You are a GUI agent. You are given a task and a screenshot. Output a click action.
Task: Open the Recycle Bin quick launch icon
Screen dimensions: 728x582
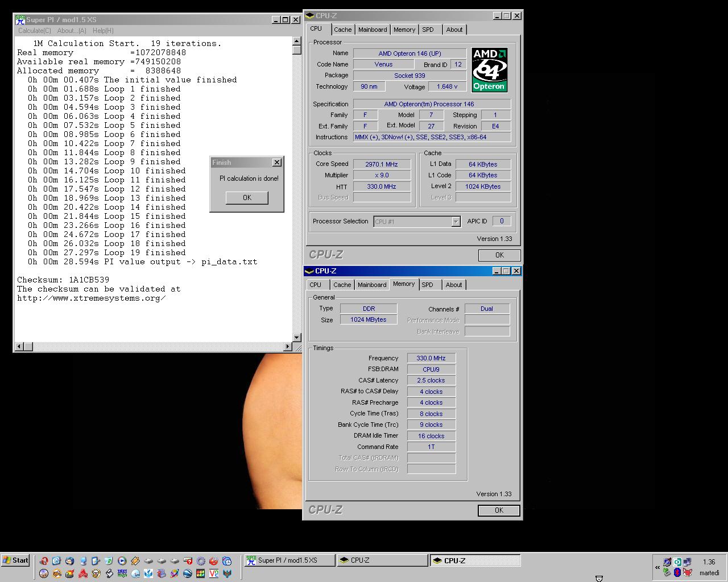(109, 561)
